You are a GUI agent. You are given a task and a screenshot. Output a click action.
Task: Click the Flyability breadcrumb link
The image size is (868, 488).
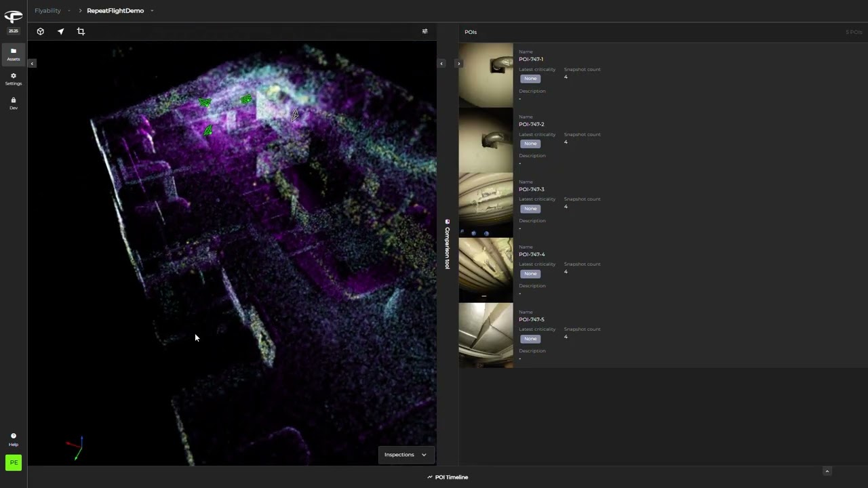47,11
